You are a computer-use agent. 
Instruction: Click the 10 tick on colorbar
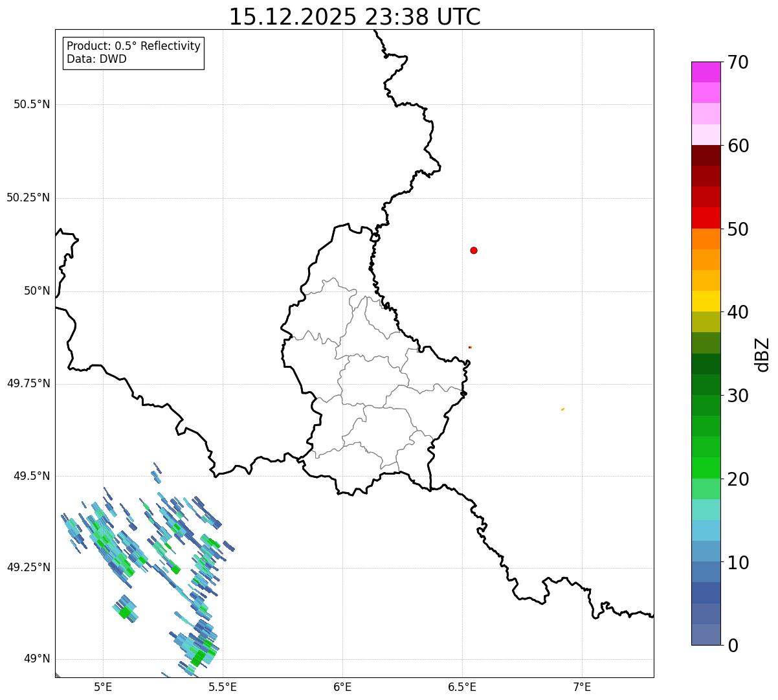pyautogui.click(x=739, y=563)
